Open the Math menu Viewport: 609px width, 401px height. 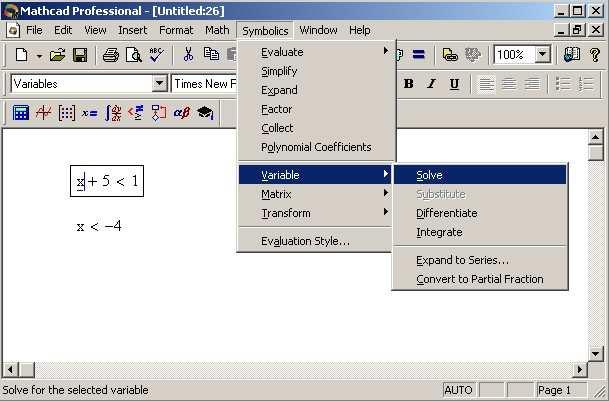click(217, 30)
